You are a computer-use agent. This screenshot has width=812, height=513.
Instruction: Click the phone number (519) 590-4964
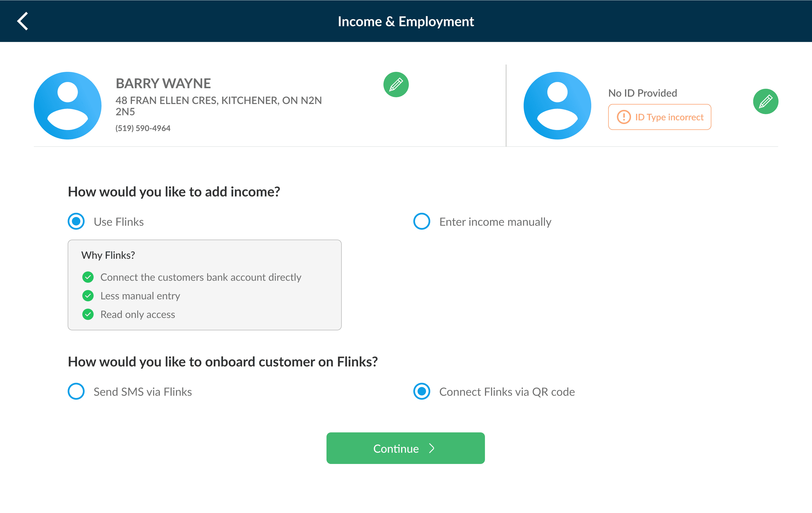143,129
